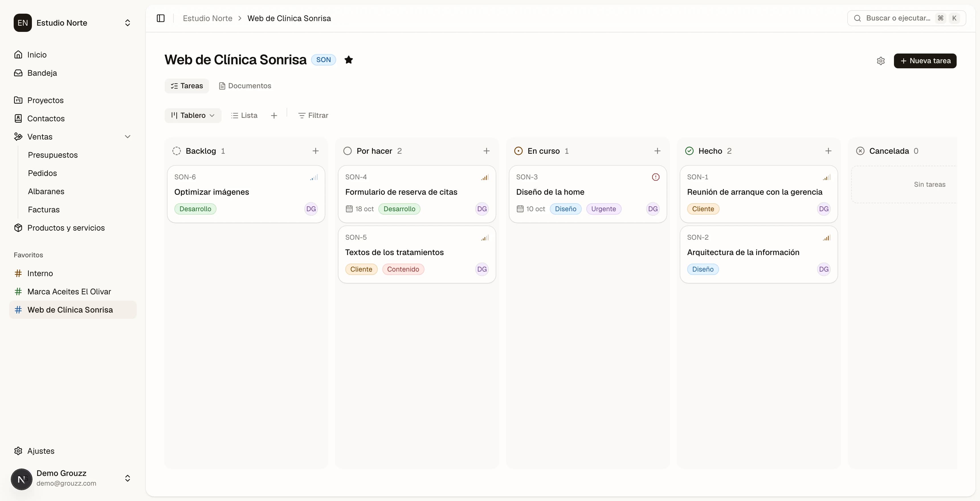Open the Optimizar imágenes task card
Viewport: 980px width, 501px height.
tap(246, 194)
